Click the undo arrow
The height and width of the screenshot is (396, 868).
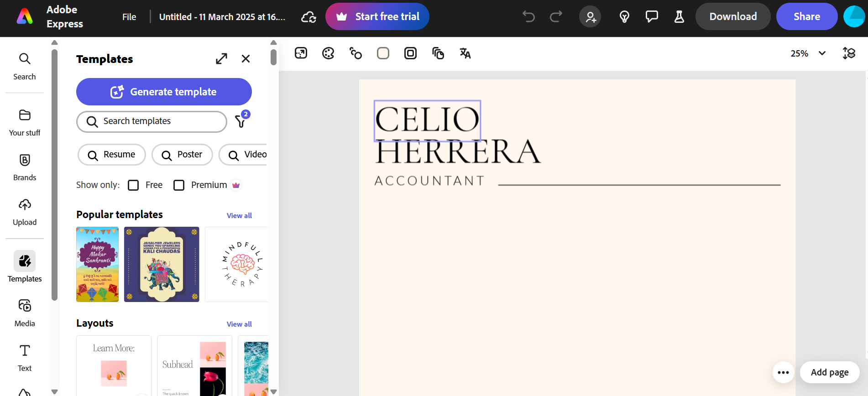pos(528,17)
